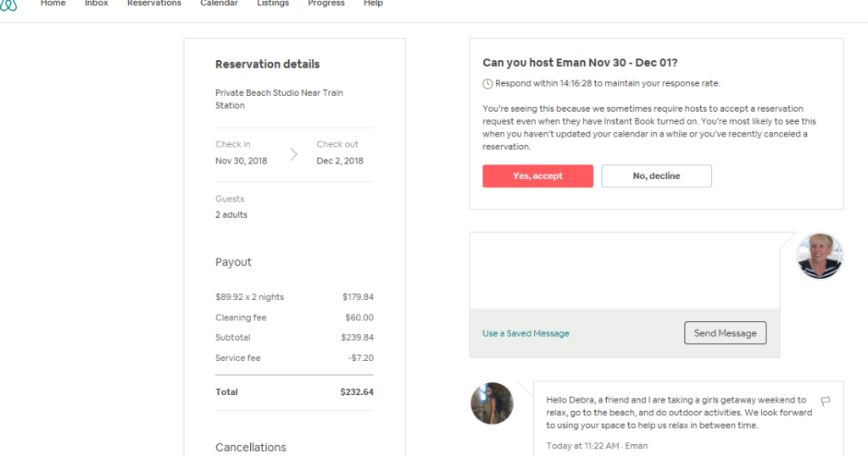This screenshot has width=868, height=456.
Task: Accept the reservation with Yes, accept
Action: point(537,176)
